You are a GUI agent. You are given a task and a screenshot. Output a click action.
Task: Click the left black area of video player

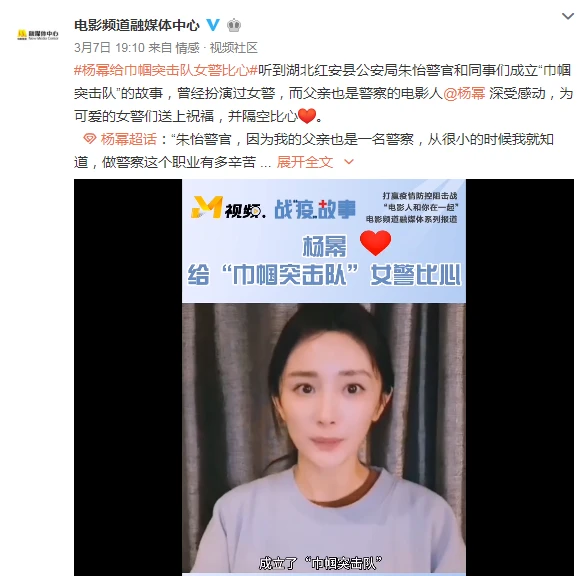pyautogui.click(x=128, y=377)
